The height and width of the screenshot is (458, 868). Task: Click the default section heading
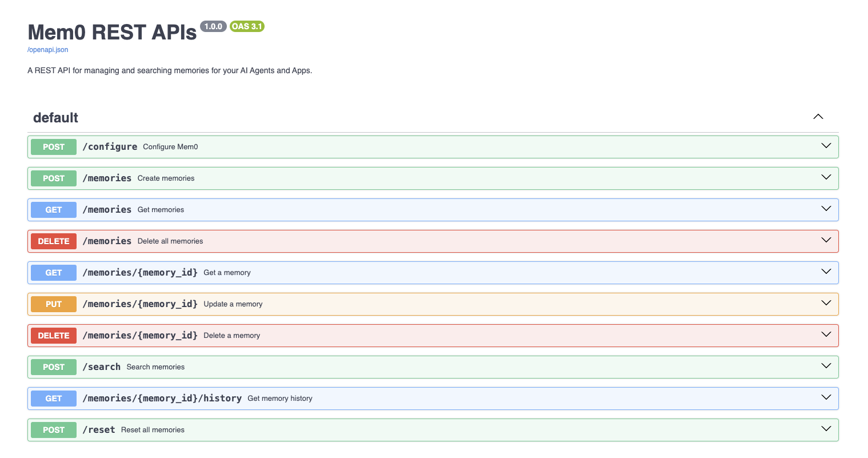click(x=56, y=118)
